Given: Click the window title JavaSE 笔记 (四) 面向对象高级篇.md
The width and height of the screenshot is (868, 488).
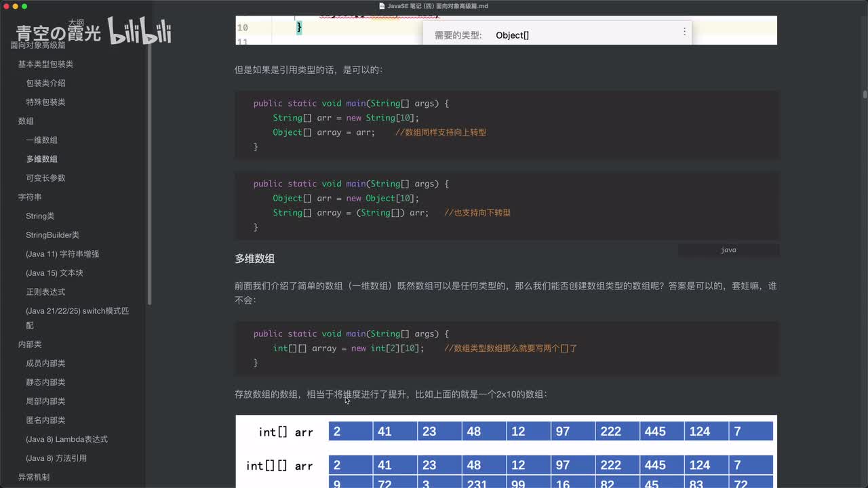Looking at the screenshot, I should click(x=437, y=6).
